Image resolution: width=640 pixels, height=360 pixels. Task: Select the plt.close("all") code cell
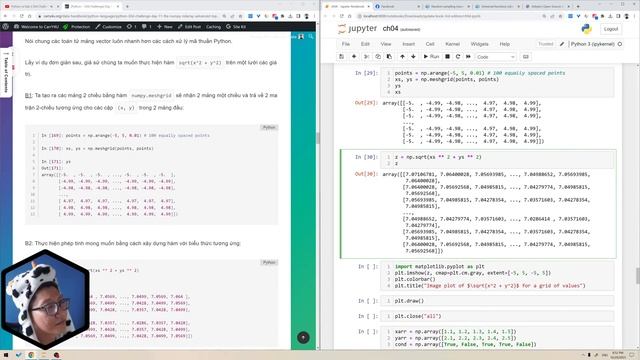click(x=497, y=316)
